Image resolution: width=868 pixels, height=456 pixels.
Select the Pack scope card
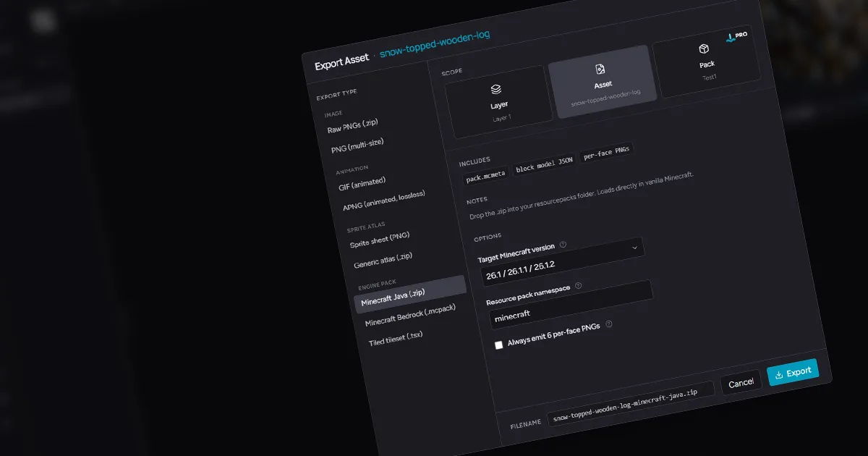tap(706, 60)
